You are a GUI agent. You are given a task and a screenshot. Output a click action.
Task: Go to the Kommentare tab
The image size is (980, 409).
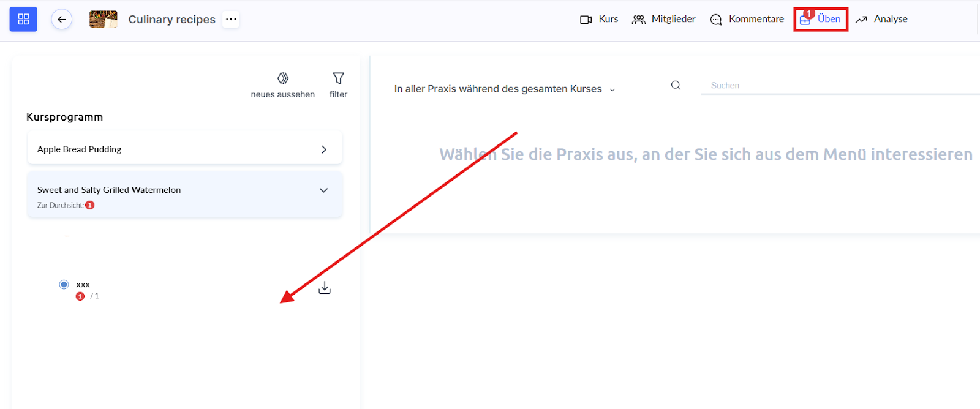747,20
